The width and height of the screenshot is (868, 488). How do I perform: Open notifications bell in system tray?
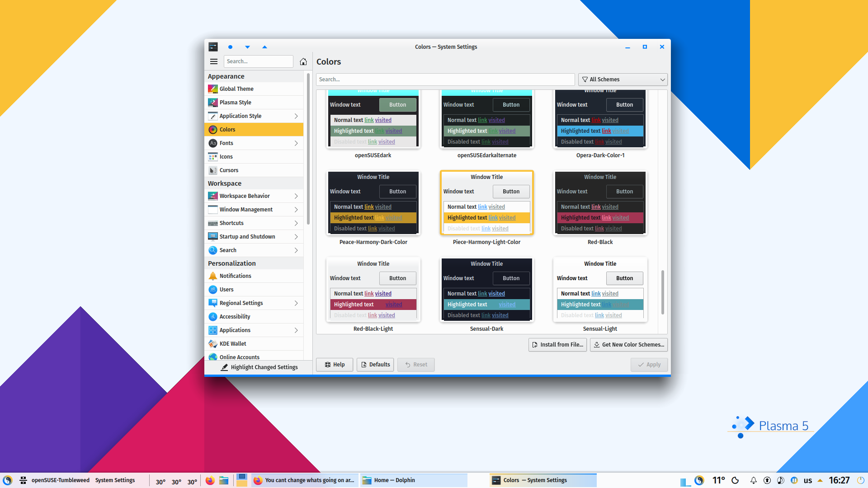pyautogui.click(x=753, y=480)
